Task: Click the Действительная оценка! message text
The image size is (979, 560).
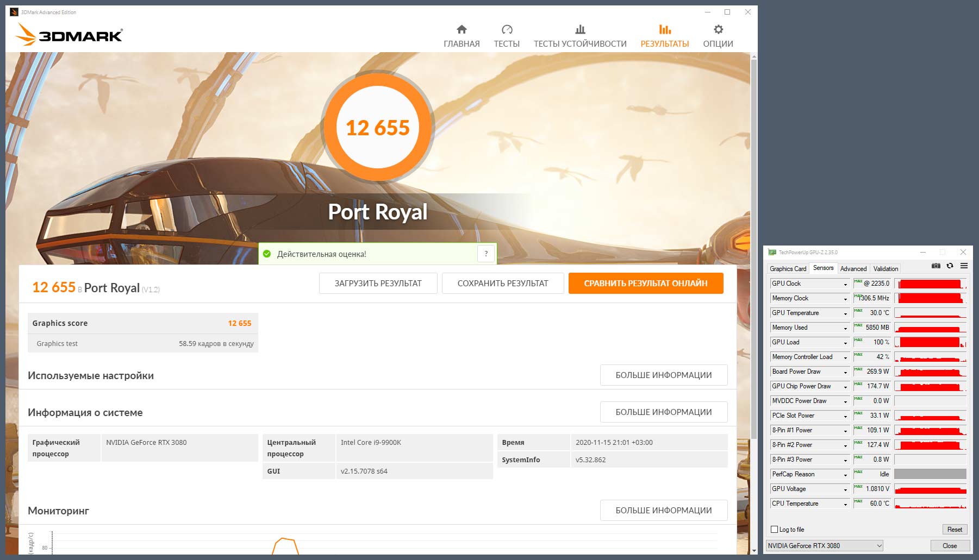Action: coord(322,254)
